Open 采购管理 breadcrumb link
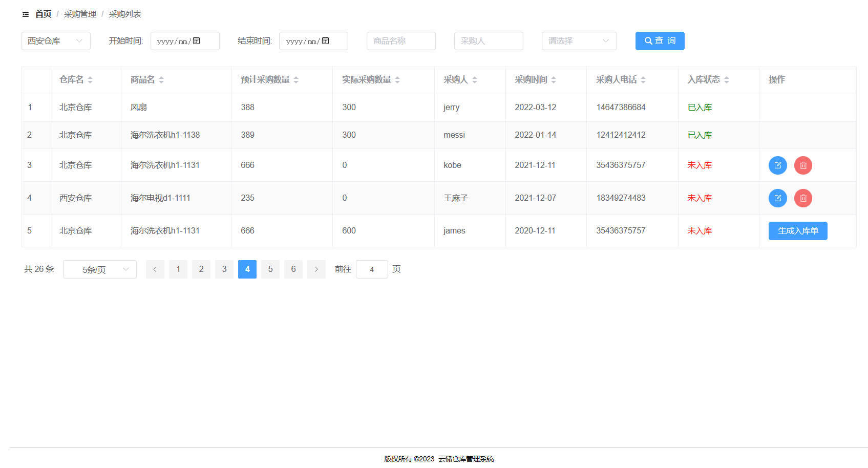 pos(80,14)
